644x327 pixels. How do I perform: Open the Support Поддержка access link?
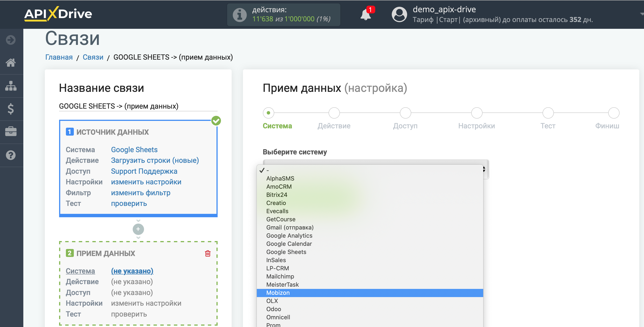144,171
